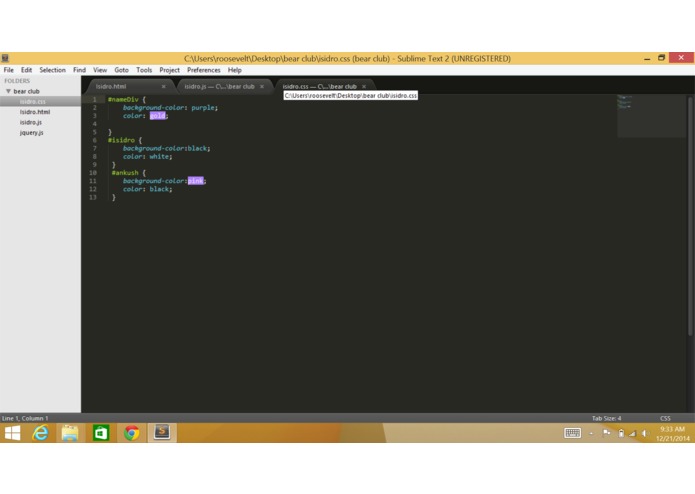Image resolution: width=695 pixels, height=494 pixels.
Task: Open isidro.js in the sidebar
Action: (31, 122)
